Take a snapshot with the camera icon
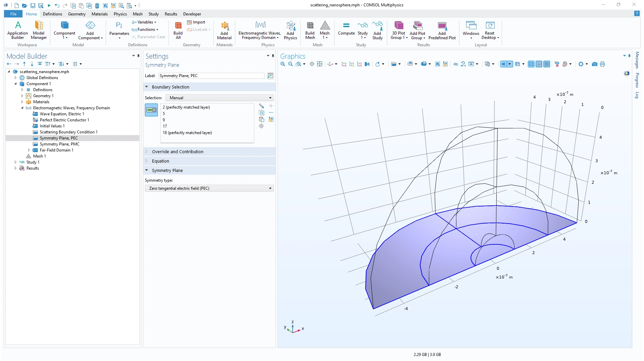 point(594,64)
